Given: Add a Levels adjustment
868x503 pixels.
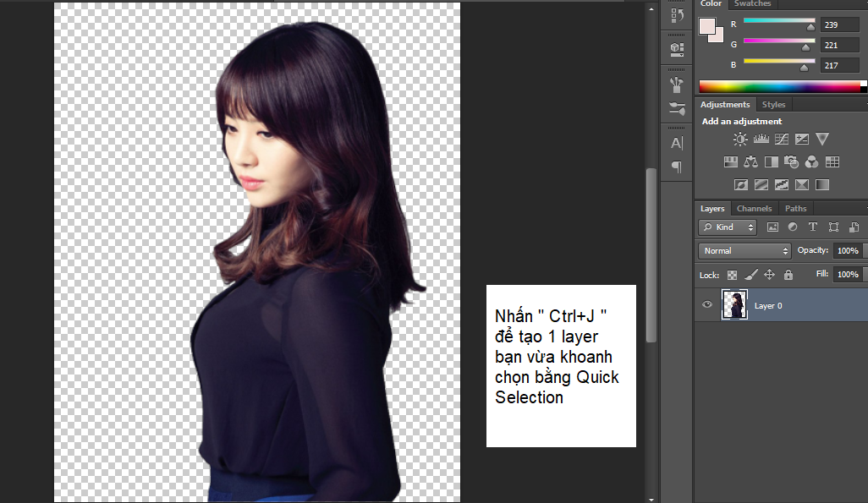Looking at the screenshot, I should 761,139.
